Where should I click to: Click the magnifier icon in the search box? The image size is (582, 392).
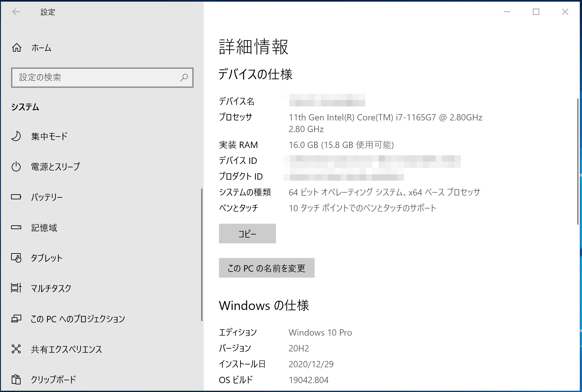(184, 77)
